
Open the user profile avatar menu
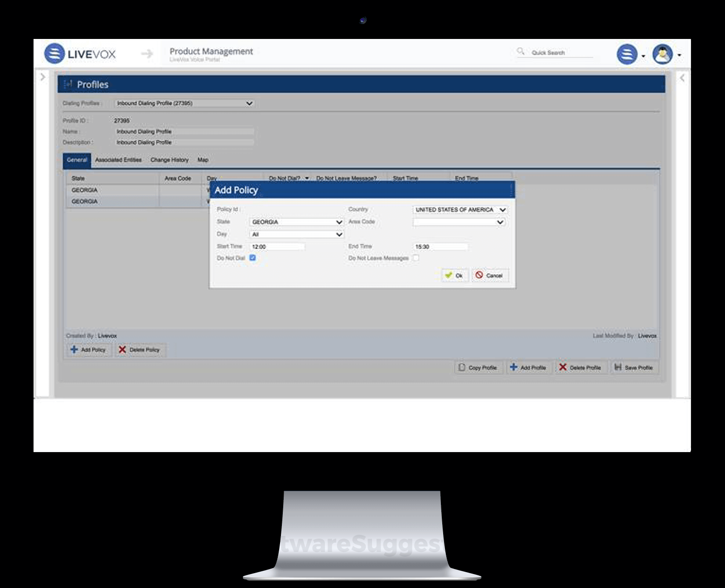pos(662,54)
